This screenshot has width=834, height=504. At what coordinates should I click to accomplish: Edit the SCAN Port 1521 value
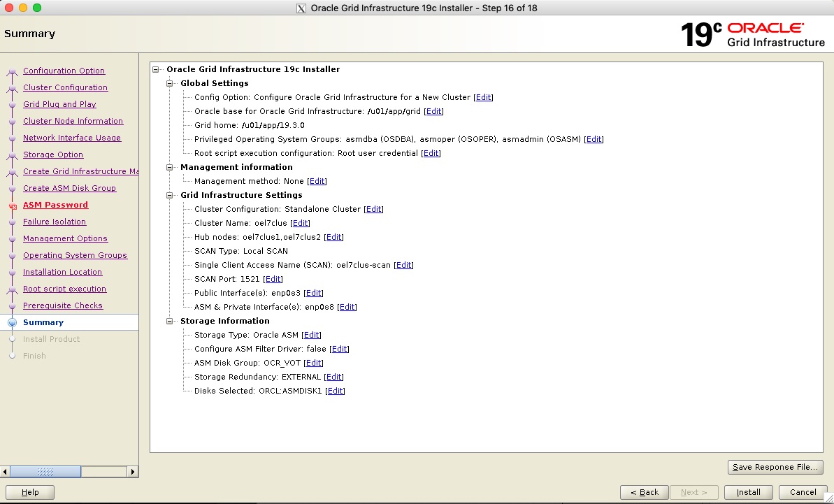(273, 279)
